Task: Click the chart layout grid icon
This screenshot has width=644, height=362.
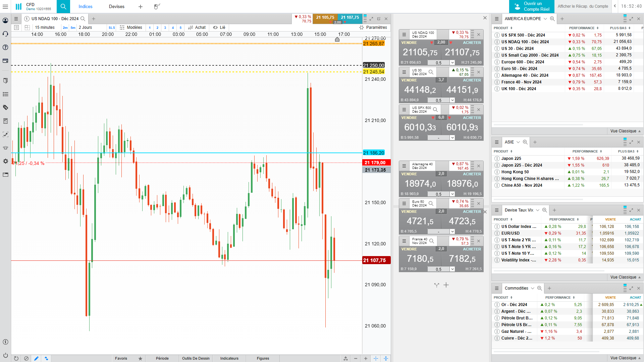Action: [x=27, y=27]
